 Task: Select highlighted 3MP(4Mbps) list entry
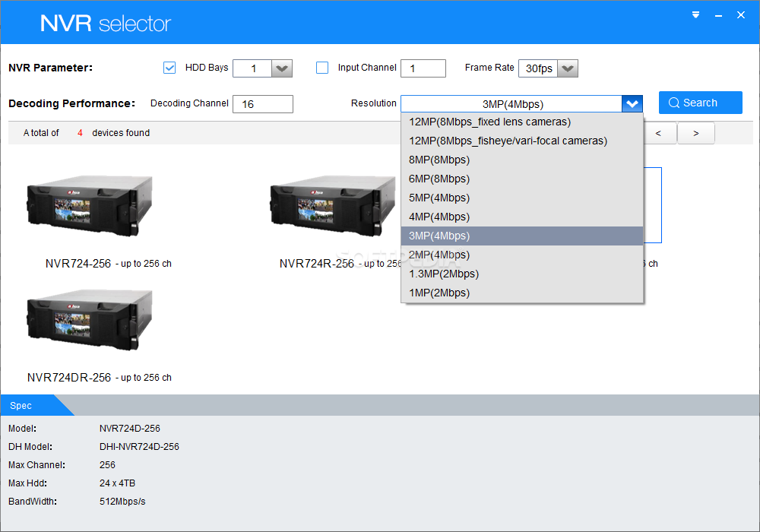[x=522, y=236]
